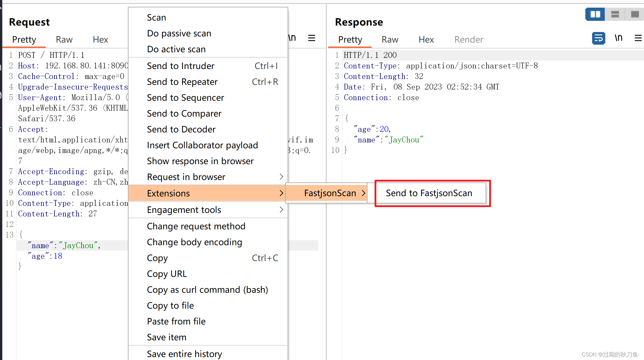Image resolution: width=644 pixels, height=360 pixels.
Task: Select Send to Repeater
Action: tap(208, 82)
